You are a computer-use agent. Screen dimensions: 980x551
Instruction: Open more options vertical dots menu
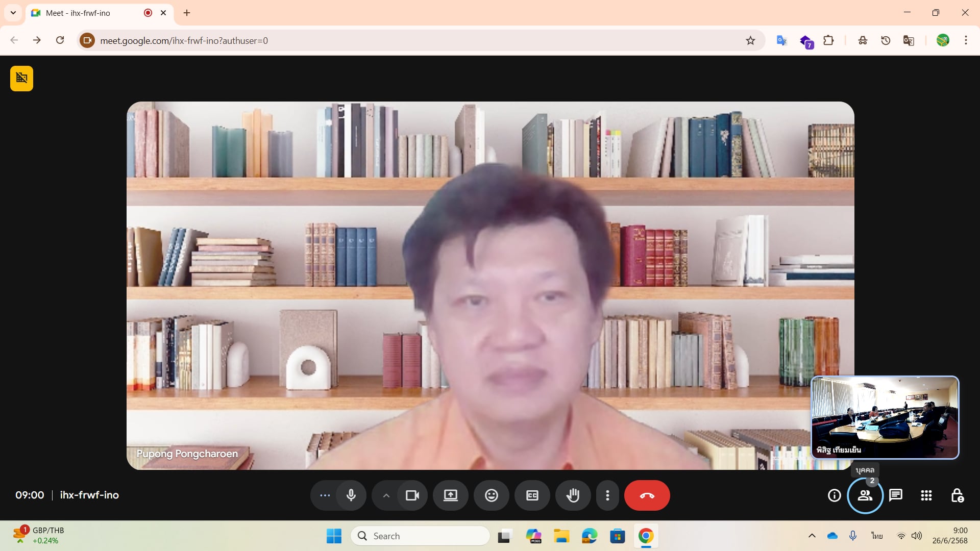(x=607, y=495)
